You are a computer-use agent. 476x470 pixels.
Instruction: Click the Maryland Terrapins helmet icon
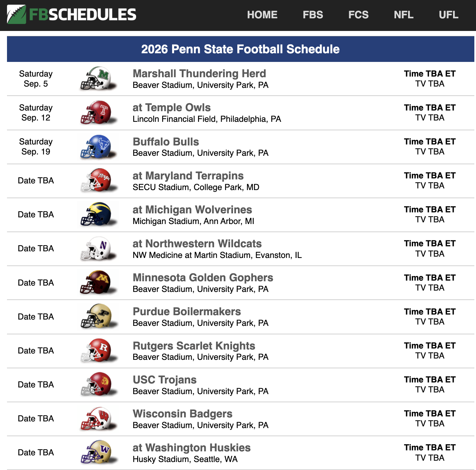coord(99,181)
